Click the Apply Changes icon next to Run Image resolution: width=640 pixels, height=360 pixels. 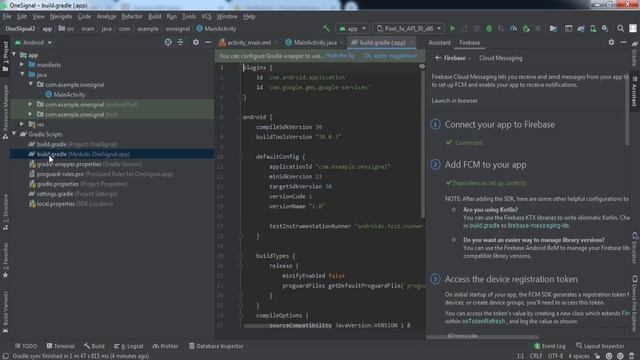tap(464, 29)
